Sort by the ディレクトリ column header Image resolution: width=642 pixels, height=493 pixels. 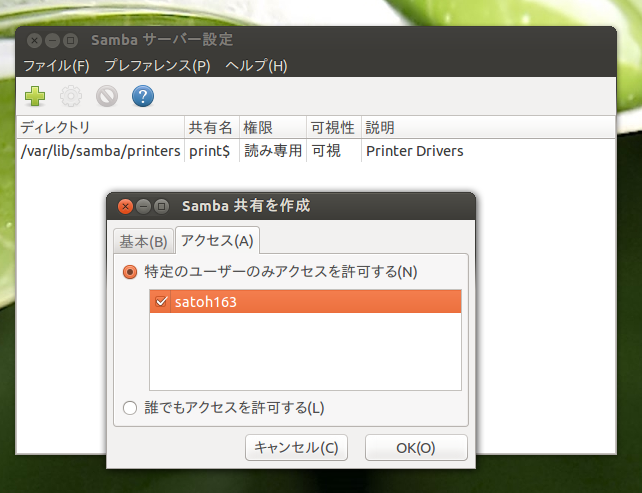(100, 127)
